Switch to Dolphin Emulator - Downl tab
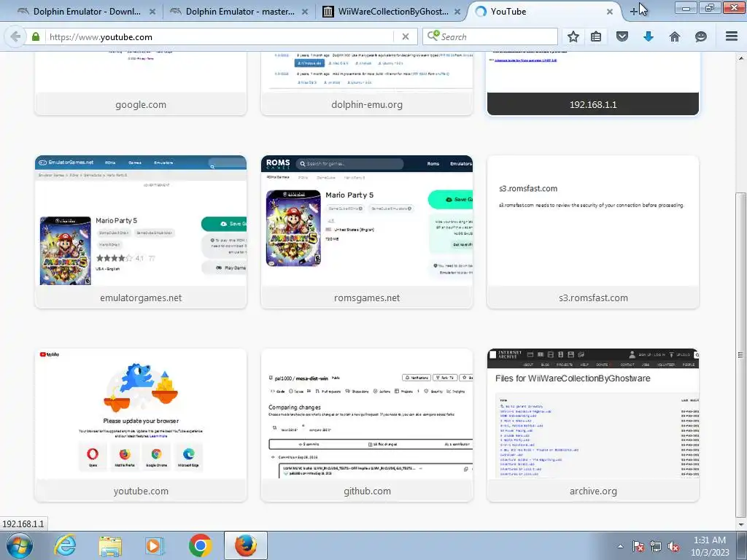 (x=86, y=12)
